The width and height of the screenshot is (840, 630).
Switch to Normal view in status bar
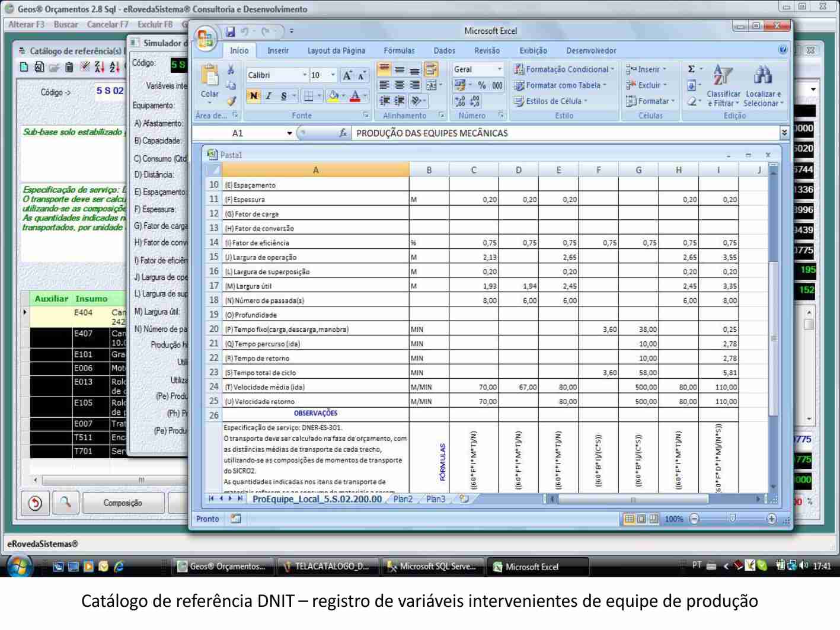630,519
